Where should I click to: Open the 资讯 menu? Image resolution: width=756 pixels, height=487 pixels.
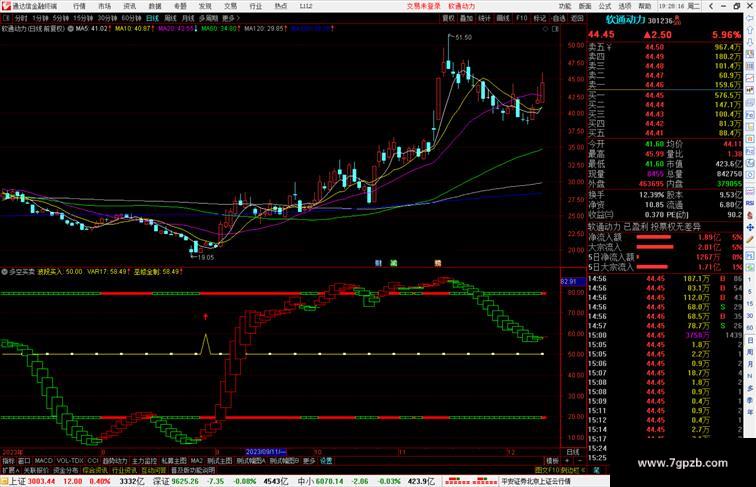(x=130, y=6)
